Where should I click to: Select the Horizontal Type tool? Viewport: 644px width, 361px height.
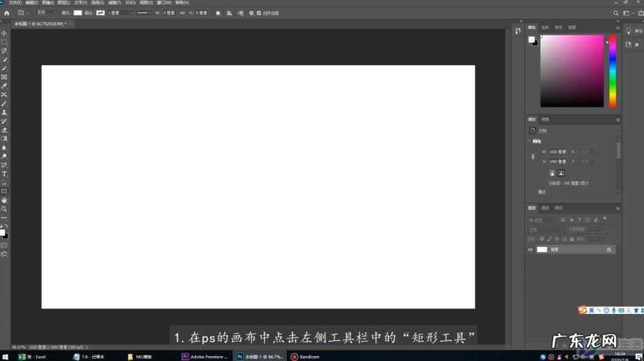click(4, 173)
